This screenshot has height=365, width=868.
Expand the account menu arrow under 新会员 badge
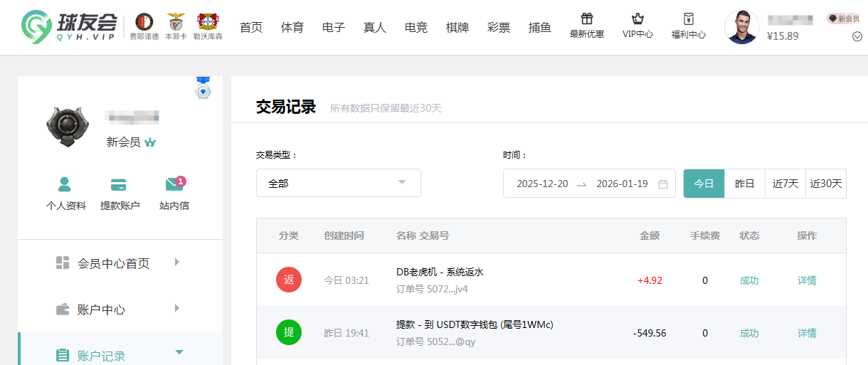tap(857, 37)
